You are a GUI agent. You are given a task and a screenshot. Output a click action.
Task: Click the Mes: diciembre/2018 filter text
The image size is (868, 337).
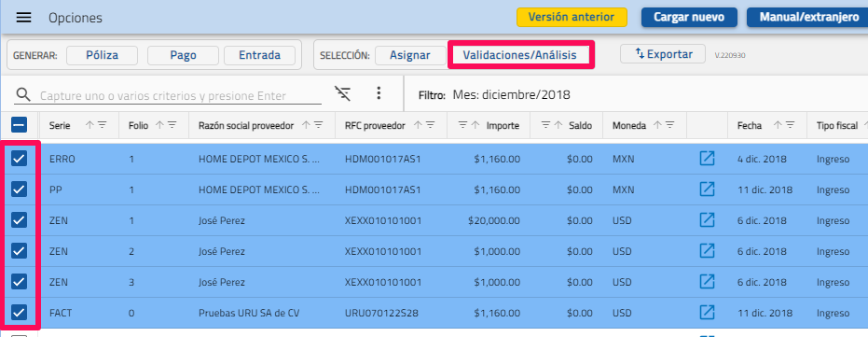pos(512,95)
